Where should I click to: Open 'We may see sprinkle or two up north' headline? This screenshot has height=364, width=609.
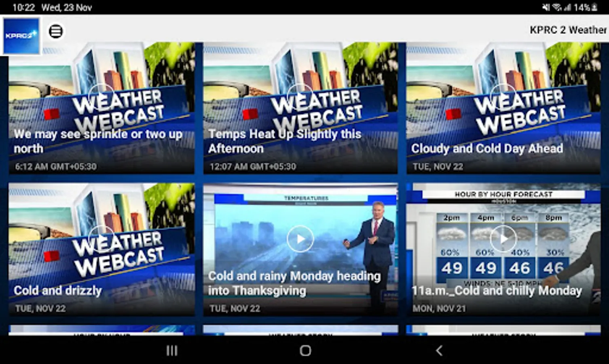(x=98, y=141)
